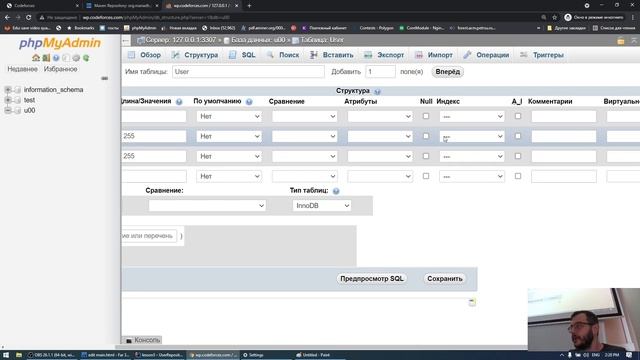Open the Обзор tab
The width and height of the screenshot is (640, 360).
pyautogui.click(x=144, y=55)
